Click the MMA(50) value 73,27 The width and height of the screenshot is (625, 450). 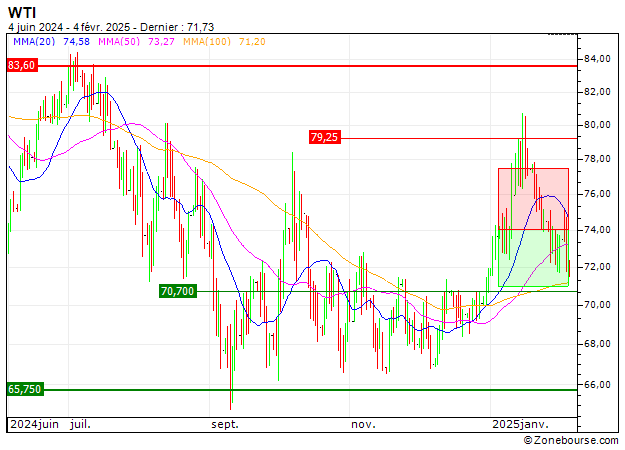point(161,41)
